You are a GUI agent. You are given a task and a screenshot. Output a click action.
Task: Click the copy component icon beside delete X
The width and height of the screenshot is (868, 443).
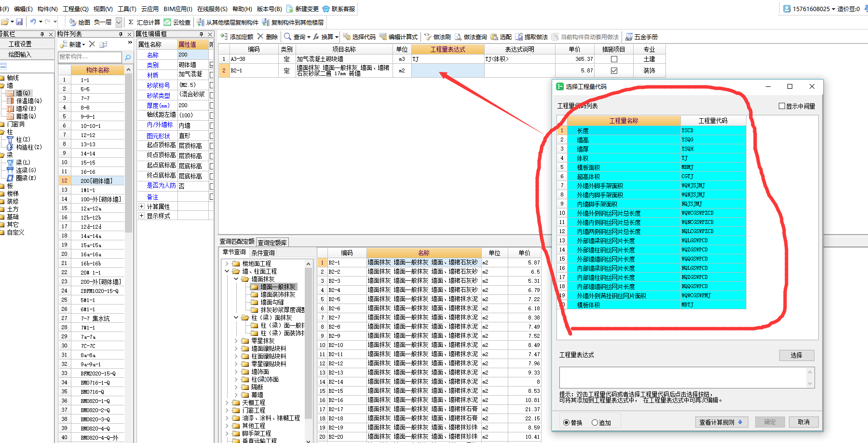coord(103,44)
